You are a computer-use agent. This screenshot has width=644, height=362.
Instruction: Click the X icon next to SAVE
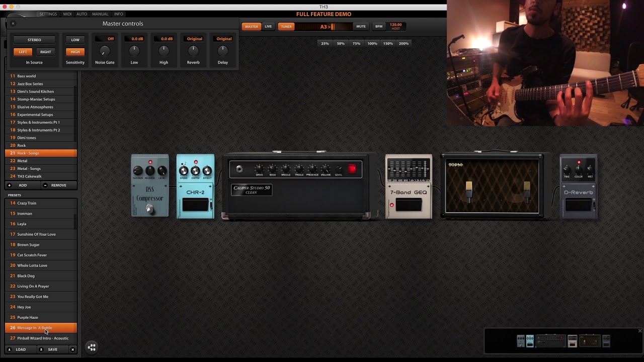tap(72, 349)
